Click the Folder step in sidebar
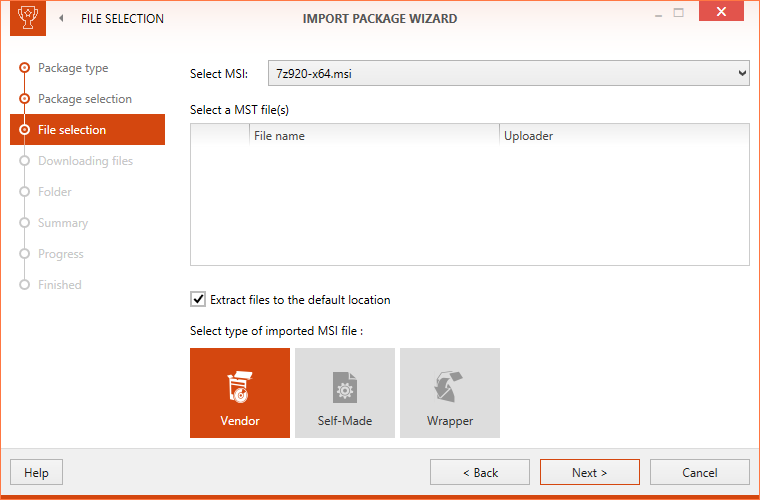 (x=54, y=192)
